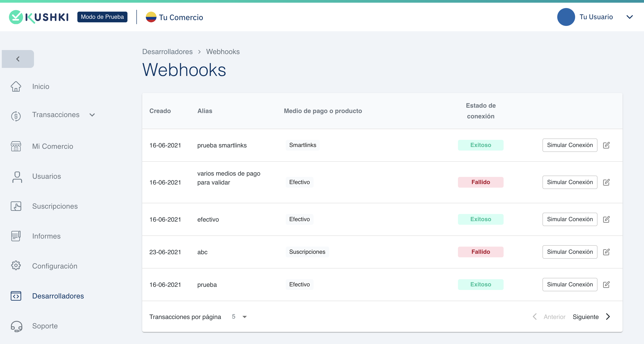Click edit icon for abc webhook
This screenshot has height=344, width=644.
[x=606, y=252]
